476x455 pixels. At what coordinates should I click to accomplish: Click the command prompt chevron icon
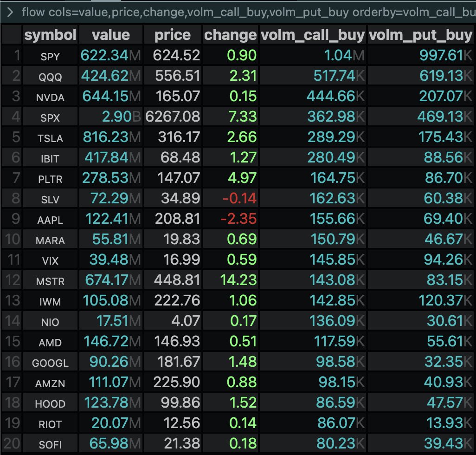[x=10, y=13]
